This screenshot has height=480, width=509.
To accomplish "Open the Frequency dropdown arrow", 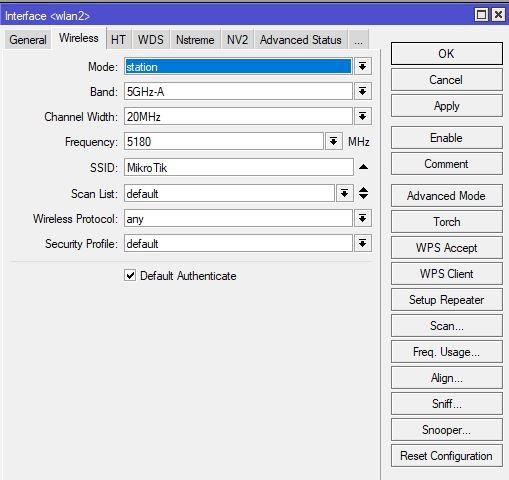I will (333, 141).
